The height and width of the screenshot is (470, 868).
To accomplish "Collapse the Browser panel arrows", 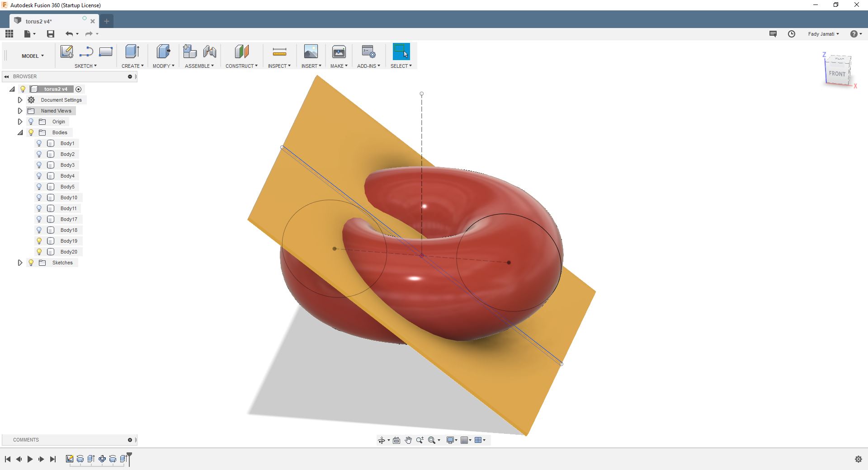I will point(6,76).
